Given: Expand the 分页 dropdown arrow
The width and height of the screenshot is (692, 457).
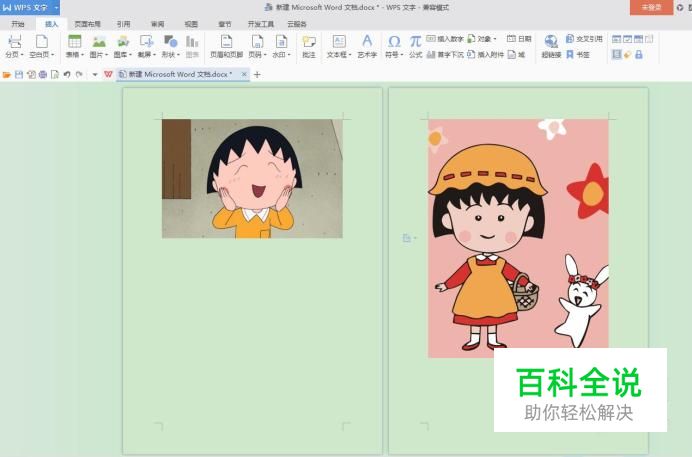Looking at the screenshot, I should click(22, 55).
